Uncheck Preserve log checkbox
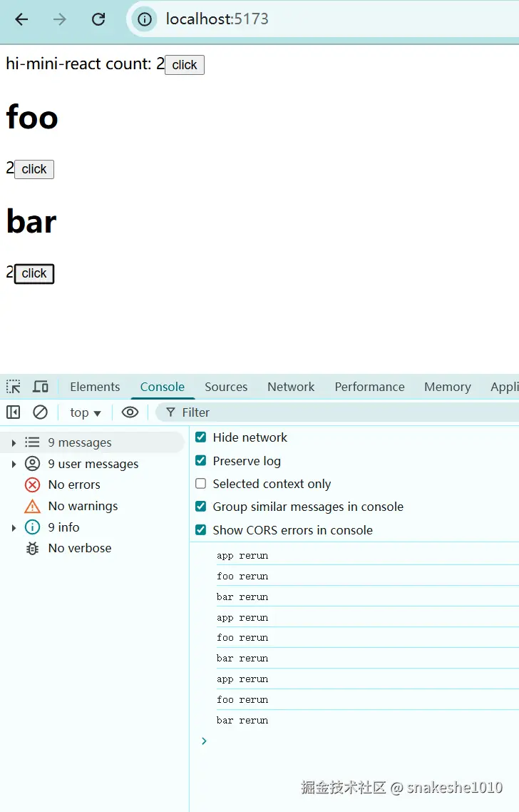 pos(201,460)
